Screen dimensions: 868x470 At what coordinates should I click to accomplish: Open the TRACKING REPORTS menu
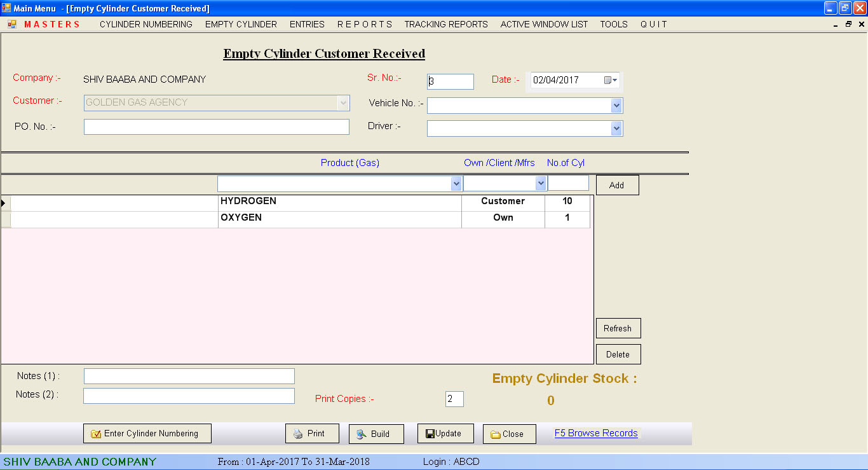tap(445, 24)
